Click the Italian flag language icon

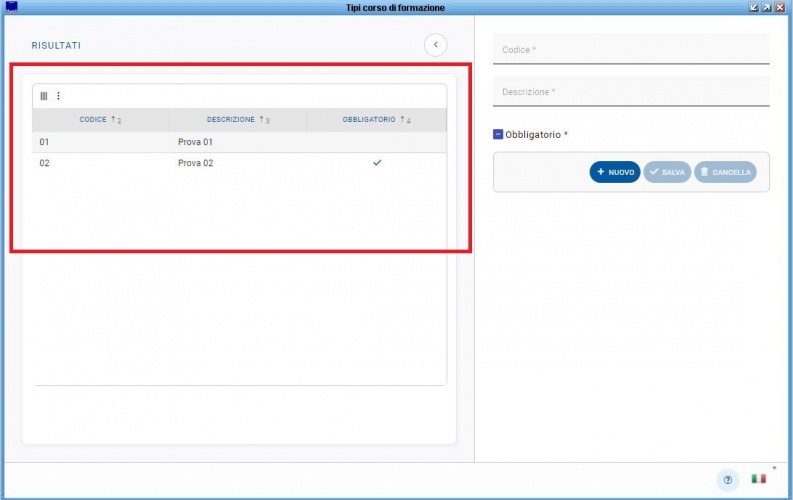(x=758, y=479)
